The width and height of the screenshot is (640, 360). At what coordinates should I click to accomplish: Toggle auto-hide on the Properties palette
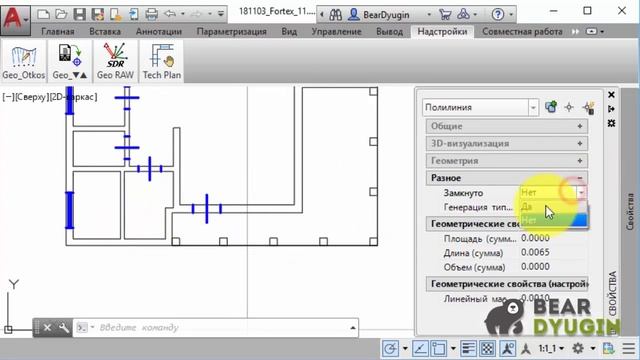click(x=611, y=109)
